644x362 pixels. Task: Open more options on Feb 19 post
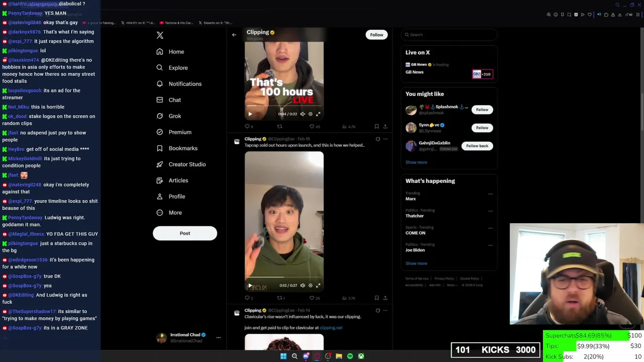pos(385,139)
